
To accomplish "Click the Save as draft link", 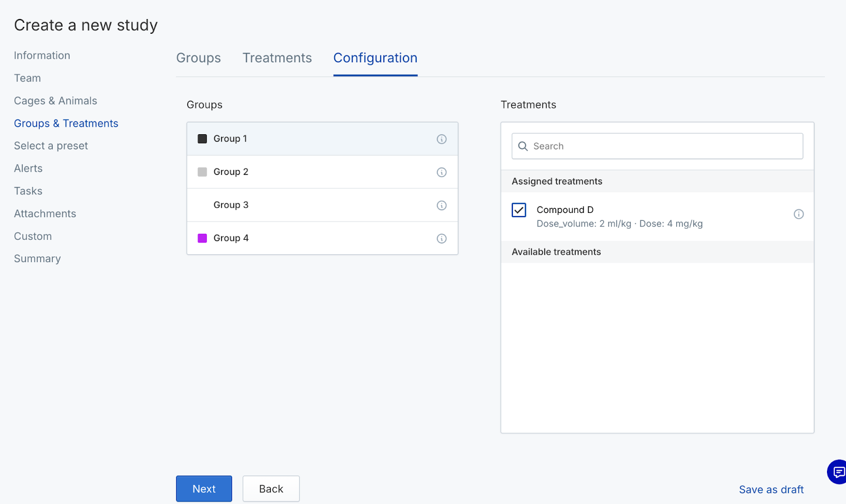I will [771, 490].
